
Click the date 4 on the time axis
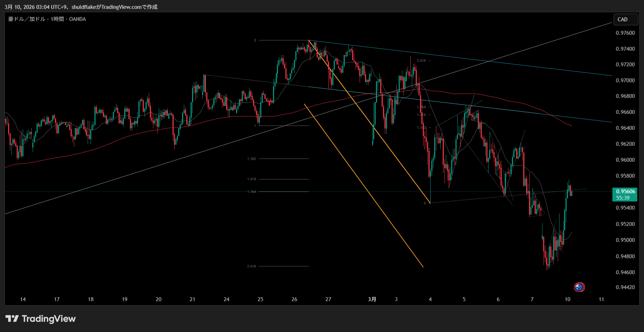coord(430,299)
